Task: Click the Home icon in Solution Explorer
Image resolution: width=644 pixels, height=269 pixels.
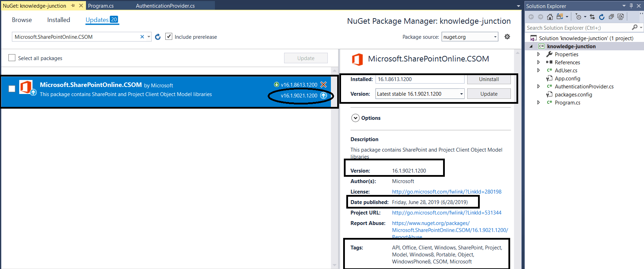Action: pyautogui.click(x=550, y=17)
